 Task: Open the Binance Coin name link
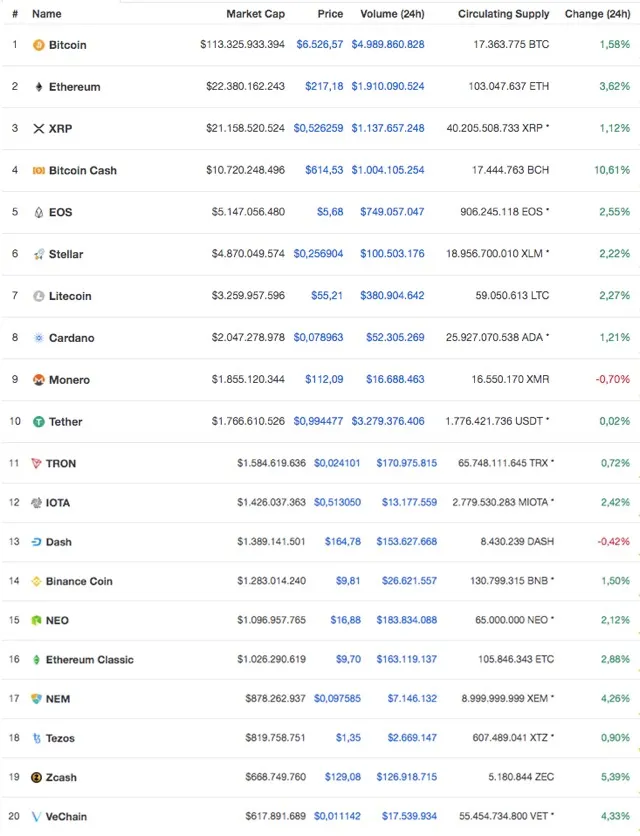tap(79, 581)
